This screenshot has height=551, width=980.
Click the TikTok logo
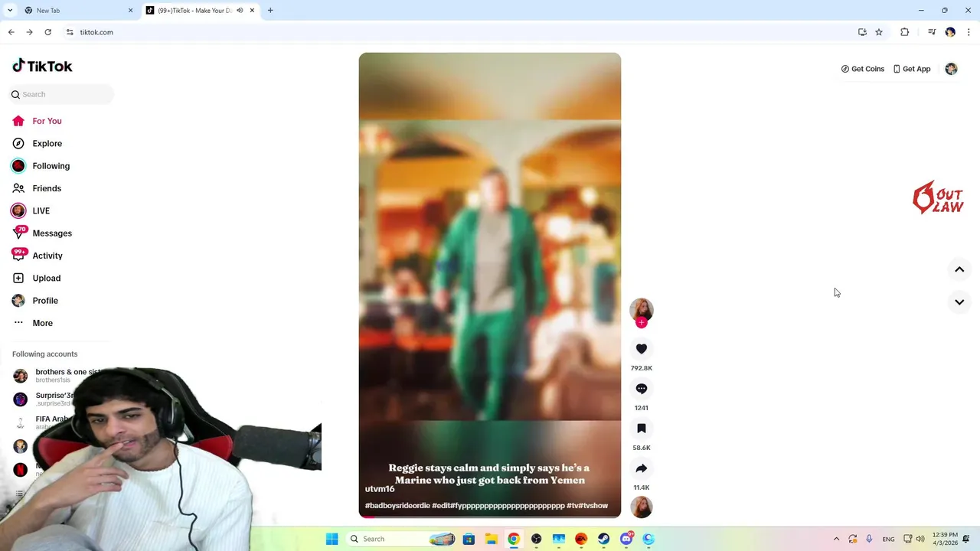pyautogui.click(x=42, y=66)
